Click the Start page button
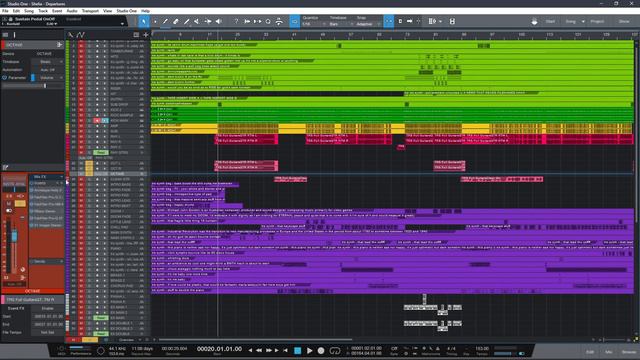 [x=550, y=21]
